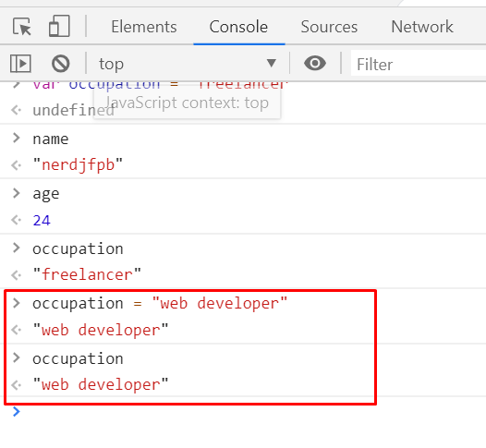This screenshot has width=486, height=448.
Task: Show the console sidebar panel icon
Action: pos(20,64)
